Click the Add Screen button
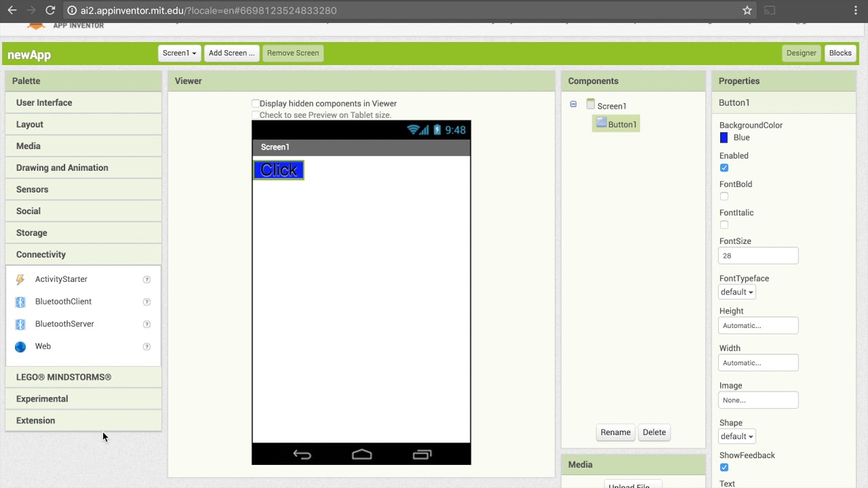The image size is (868, 488). point(231,53)
